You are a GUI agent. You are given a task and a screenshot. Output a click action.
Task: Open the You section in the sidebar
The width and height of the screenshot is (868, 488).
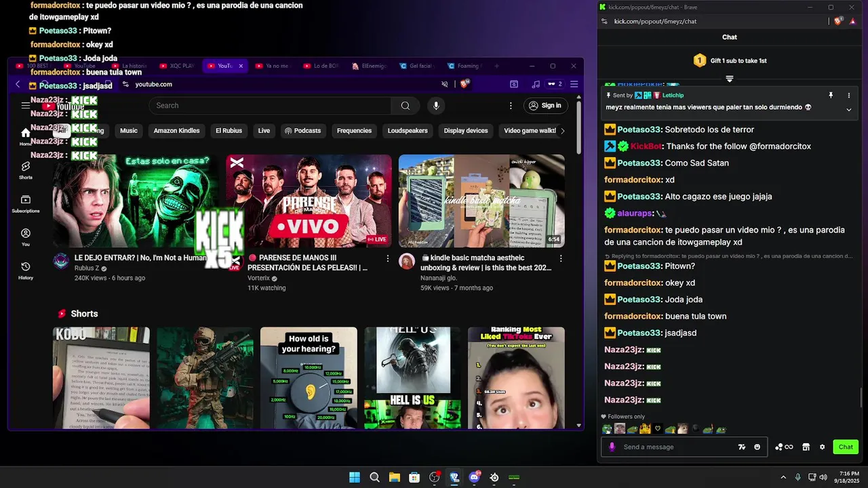26,237
